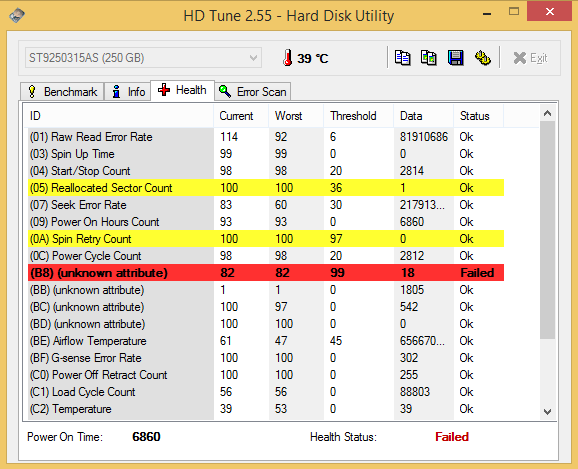Open the ST9250315AS drive dropdown
Viewport: 578px width, 469px height.
click(143, 58)
